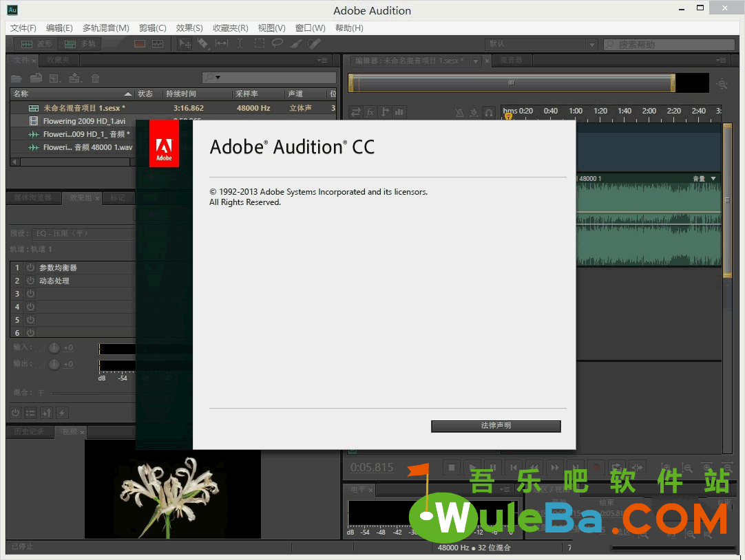Switch to 多轨 multitrack view
The image size is (745, 560).
coord(80,43)
